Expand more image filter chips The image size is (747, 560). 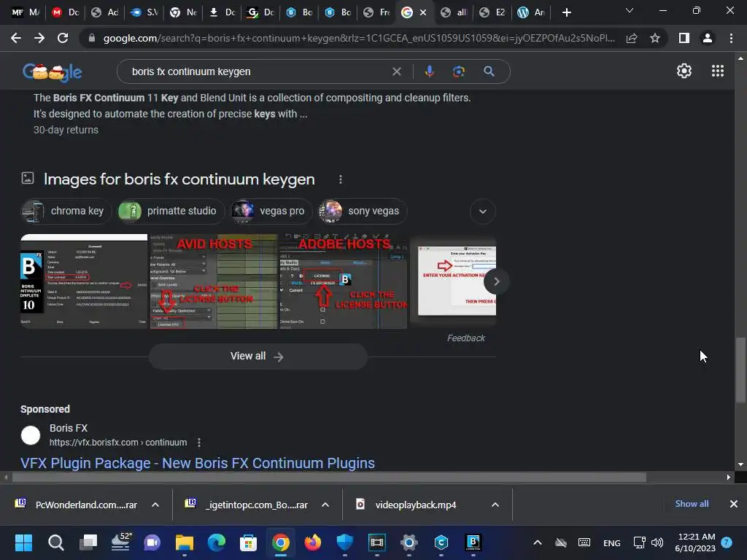click(483, 211)
